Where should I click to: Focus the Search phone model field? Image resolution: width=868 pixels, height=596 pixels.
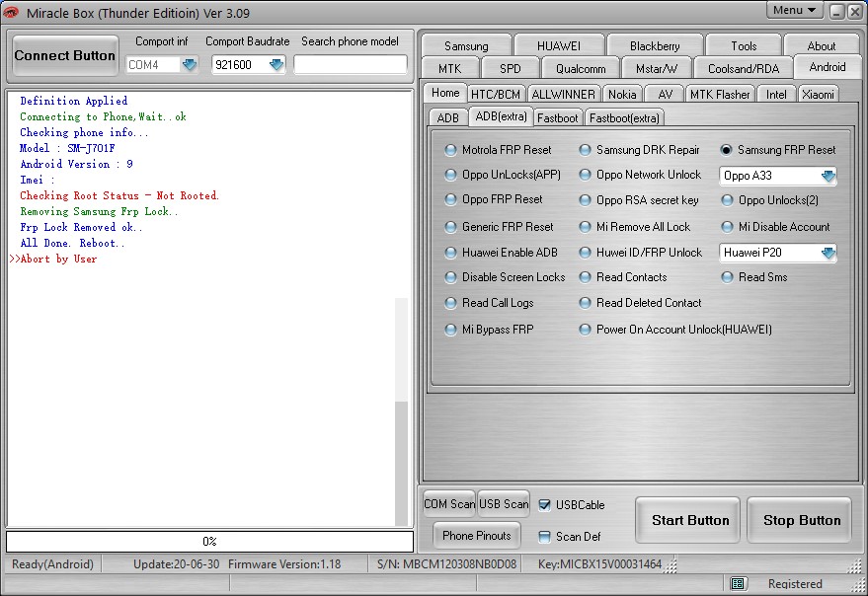pos(350,65)
